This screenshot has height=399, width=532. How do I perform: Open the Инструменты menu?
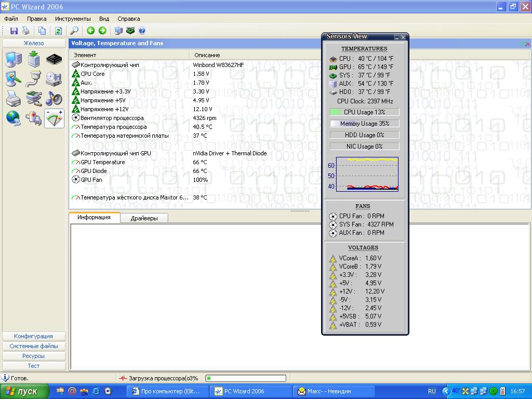click(73, 19)
